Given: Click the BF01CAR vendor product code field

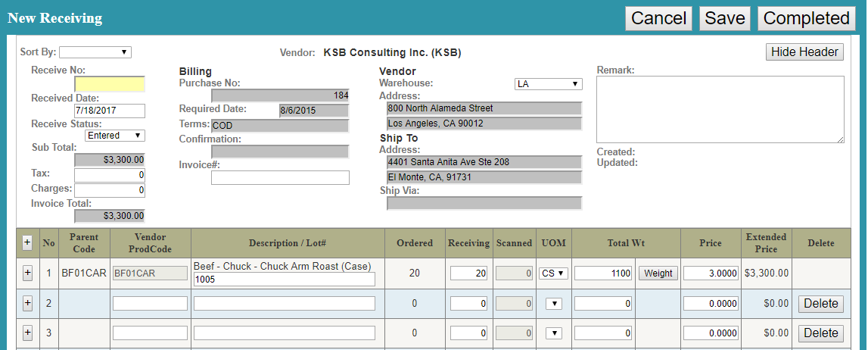Looking at the screenshot, I should coord(150,273).
